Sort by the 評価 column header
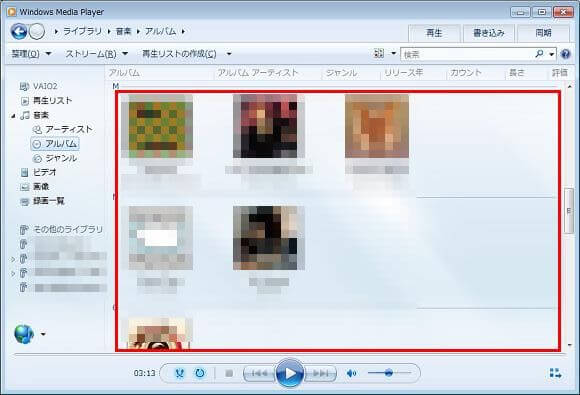Viewport: 580px width, 395px height. pyautogui.click(x=560, y=73)
